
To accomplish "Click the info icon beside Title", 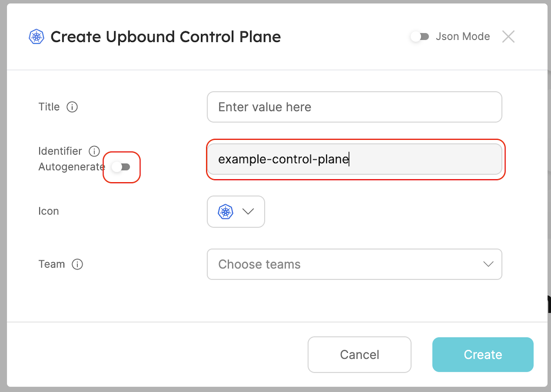I will pyautogui.click(x=72, y=107).
